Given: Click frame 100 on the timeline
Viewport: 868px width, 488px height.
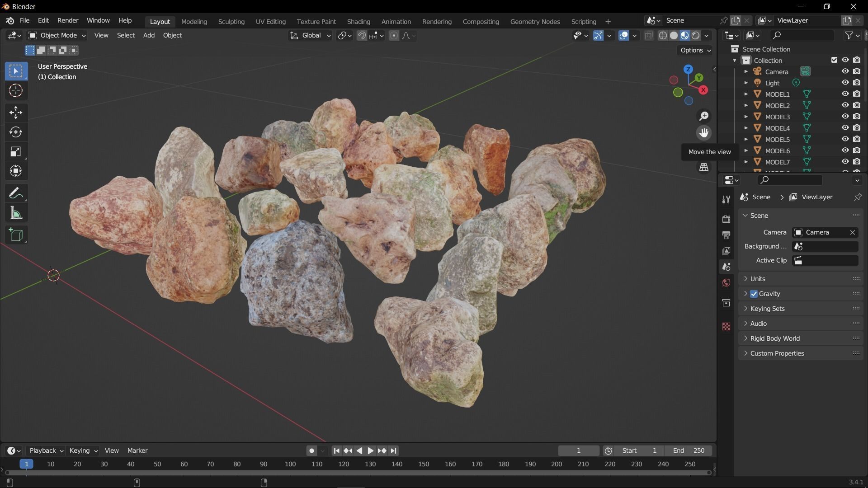Looking at the screenshot, I should tap(290, 464).
